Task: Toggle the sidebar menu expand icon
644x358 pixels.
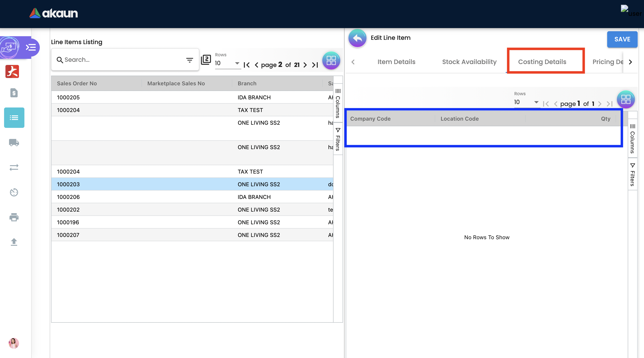Action: click(31, 47)
